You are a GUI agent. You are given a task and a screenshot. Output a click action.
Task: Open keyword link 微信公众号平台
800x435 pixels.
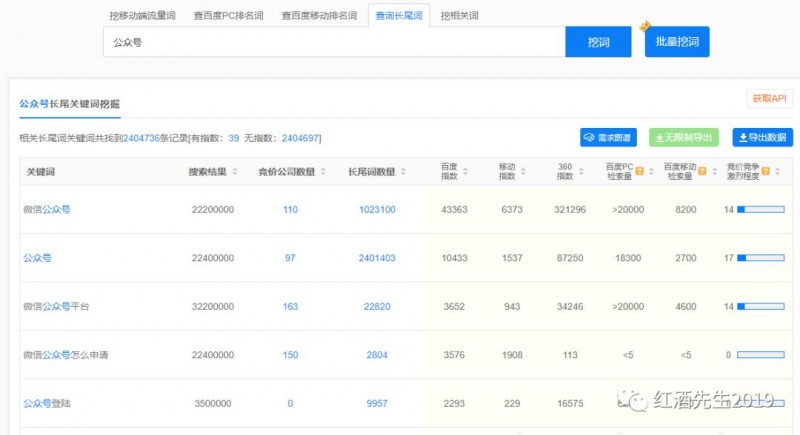[56, 306]
